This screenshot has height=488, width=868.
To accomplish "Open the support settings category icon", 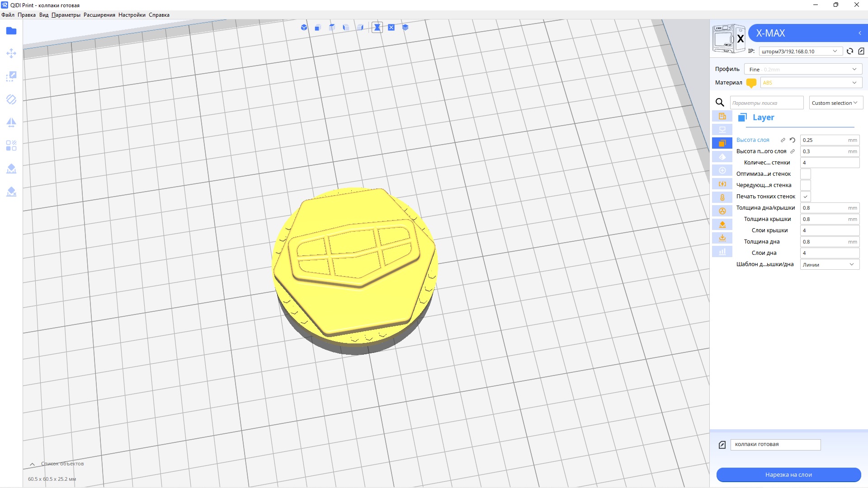I will (x=722, y=225).
